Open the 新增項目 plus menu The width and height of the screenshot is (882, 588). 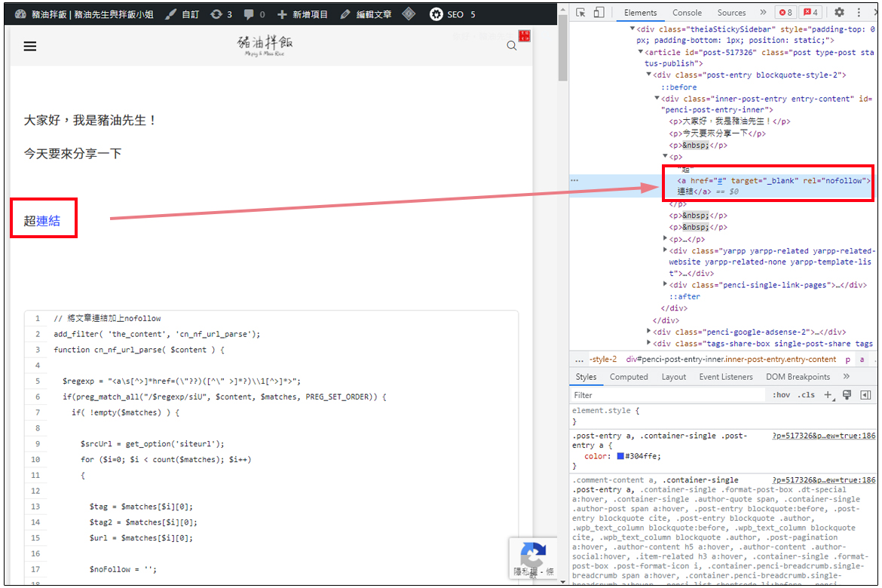point(302,14)
